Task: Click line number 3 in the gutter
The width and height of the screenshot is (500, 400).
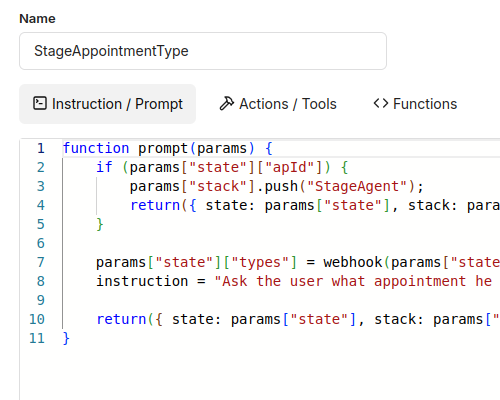Action: 41,186
